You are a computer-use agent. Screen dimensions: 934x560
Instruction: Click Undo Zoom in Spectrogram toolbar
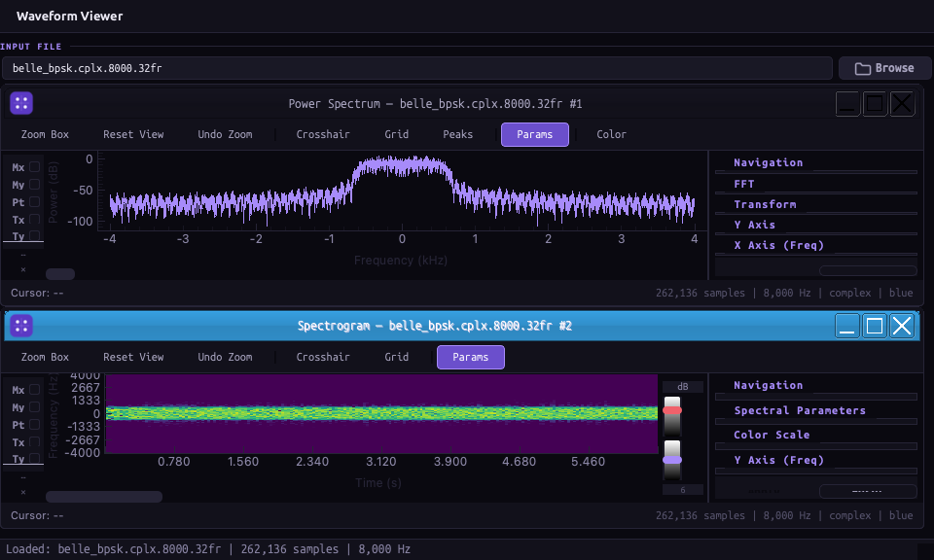[x=225, y=357]
